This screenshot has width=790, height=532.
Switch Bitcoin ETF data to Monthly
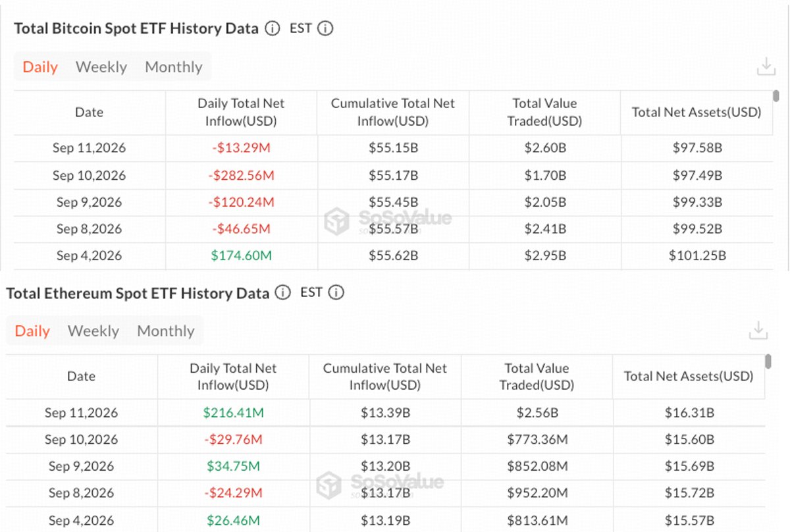pyautogui.click(x=174, y=67)
